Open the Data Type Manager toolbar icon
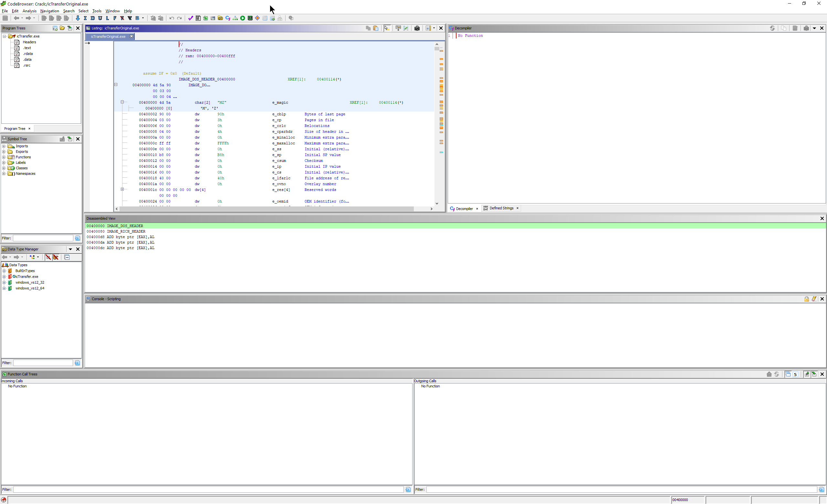Screen dimensions: 827x504 tap(220, 18)
